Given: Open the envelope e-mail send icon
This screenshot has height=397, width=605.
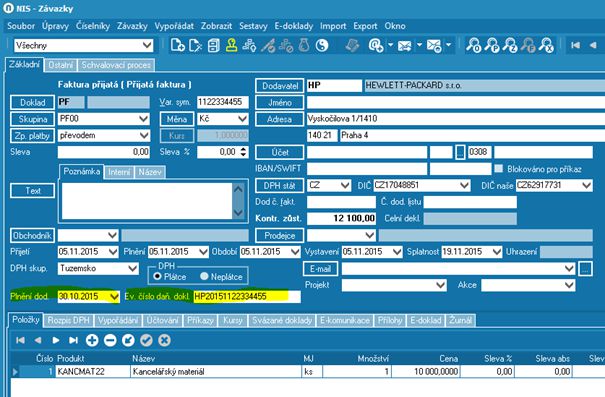Looking at the screenshot, I should pos(404,46).
